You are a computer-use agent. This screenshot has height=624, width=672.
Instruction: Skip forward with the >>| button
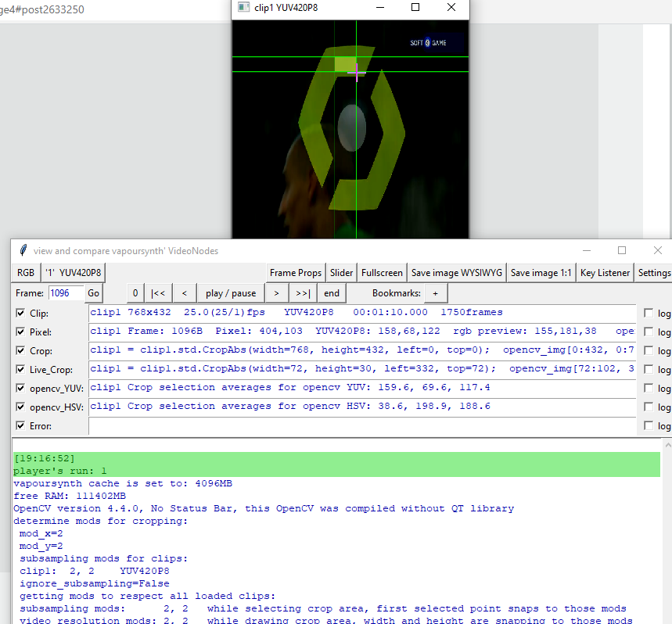[302, 293]
